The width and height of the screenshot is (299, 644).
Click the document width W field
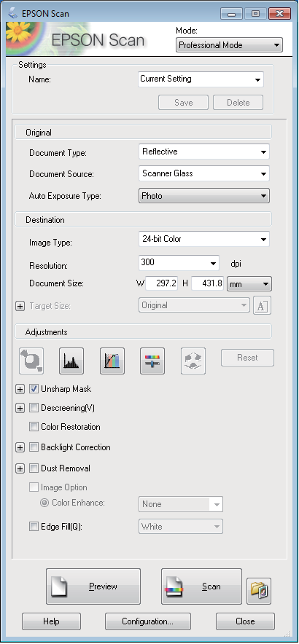coord(161,283)
